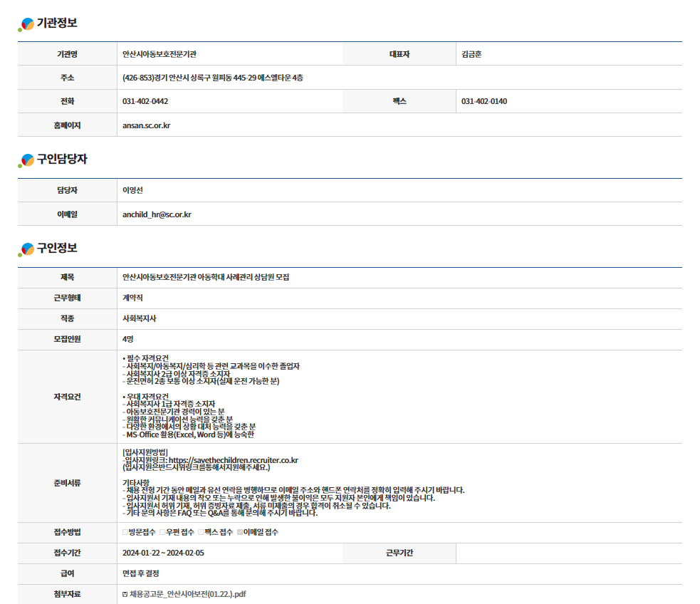Click the 모집인원 label cell
Screen dimensions: 700x604
coord(68,339)
